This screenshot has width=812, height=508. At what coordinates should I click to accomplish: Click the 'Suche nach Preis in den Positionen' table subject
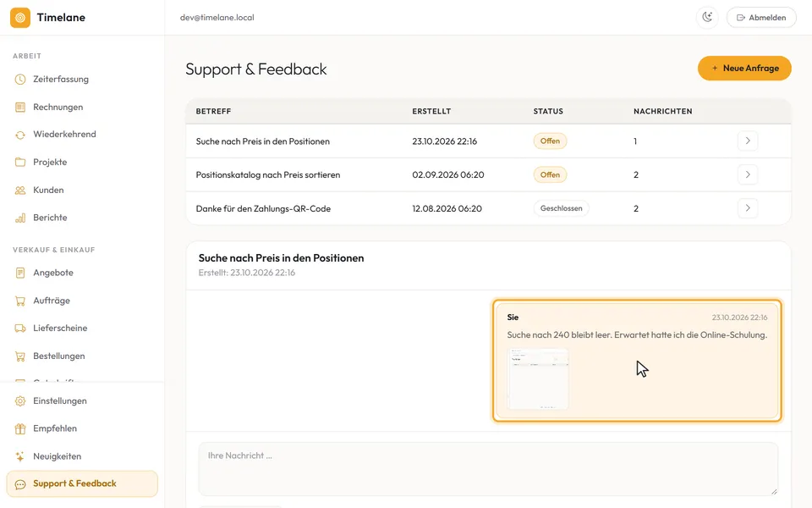coord(262,141)
